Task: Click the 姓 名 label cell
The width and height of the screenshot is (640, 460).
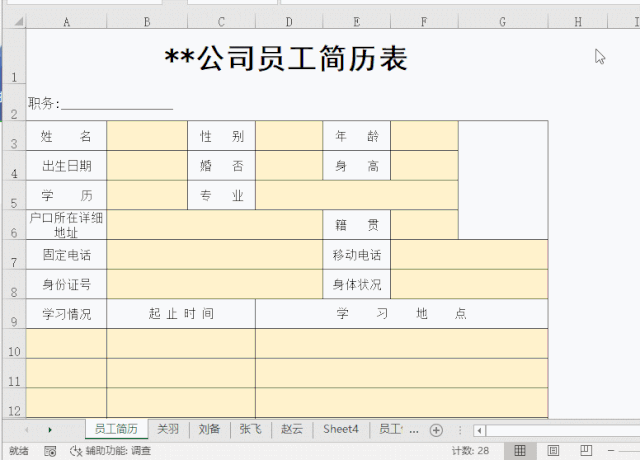Action: [x=67, y=136]
